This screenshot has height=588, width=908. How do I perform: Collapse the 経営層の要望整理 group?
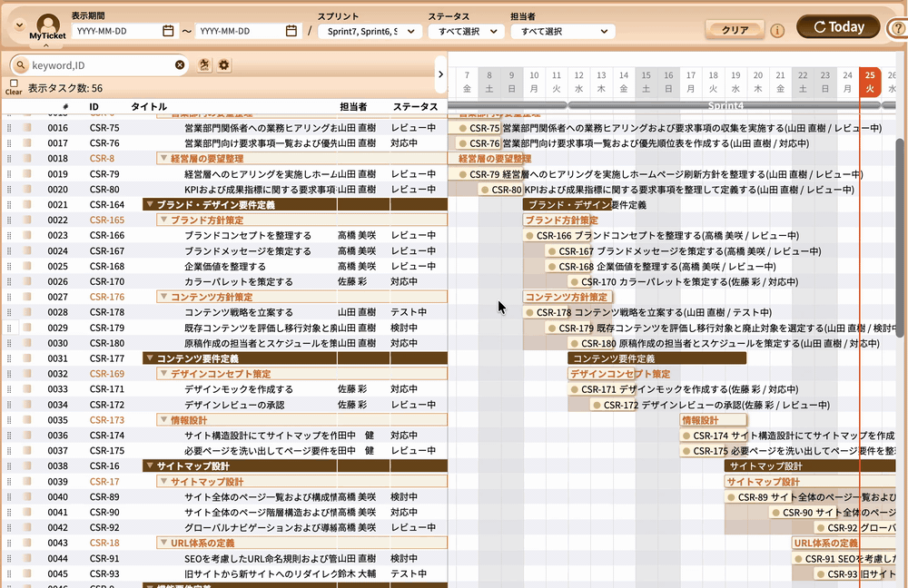pos(163,158)
